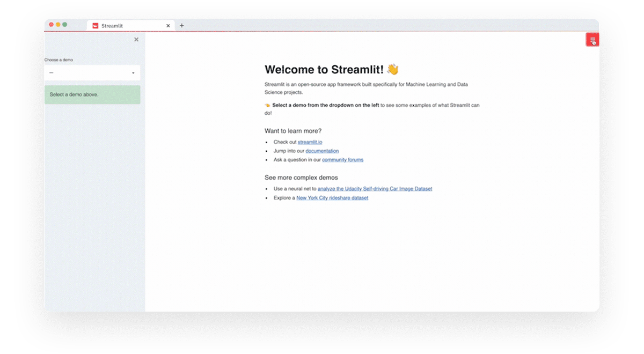Follow the documentation link
The height and width of the screenshot is (354, 644).
click(x=322, y=151)
